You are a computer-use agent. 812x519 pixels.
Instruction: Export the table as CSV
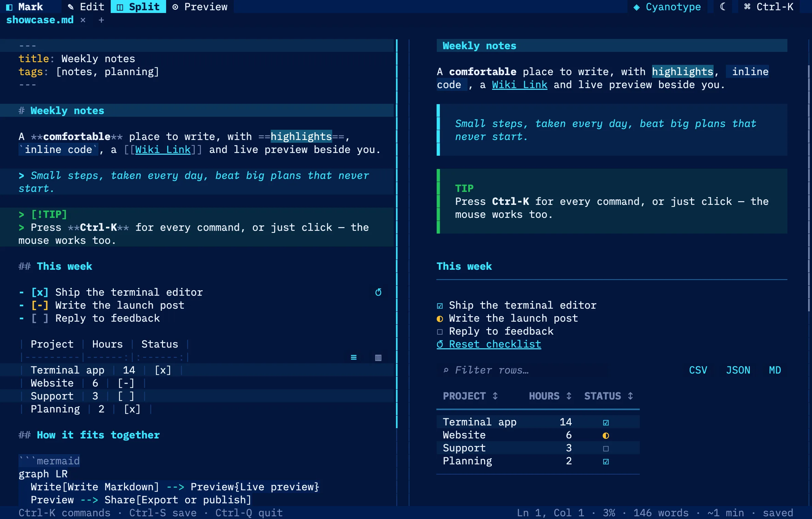[x=698, y=370]
